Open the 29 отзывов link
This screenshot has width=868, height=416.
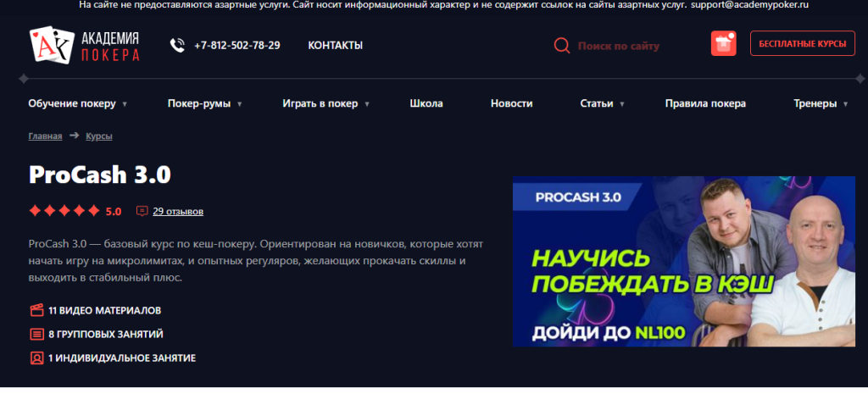point(178,211)
